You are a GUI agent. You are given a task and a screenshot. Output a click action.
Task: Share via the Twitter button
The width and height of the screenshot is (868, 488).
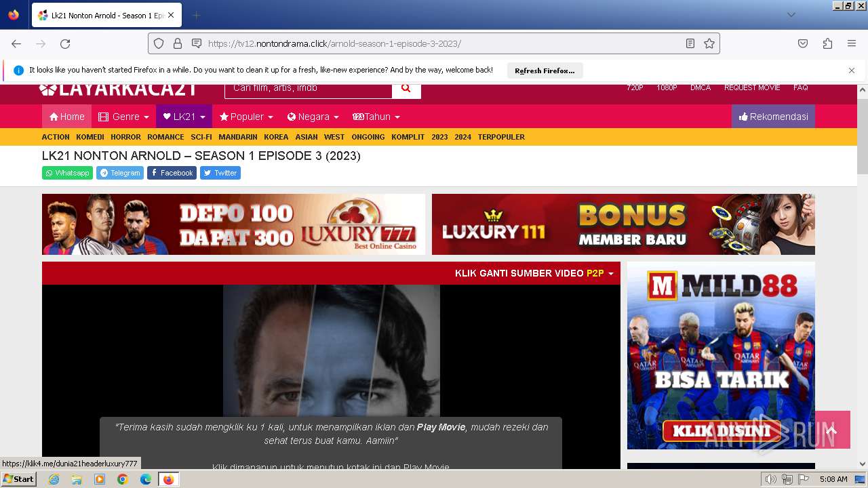point(220,173)
